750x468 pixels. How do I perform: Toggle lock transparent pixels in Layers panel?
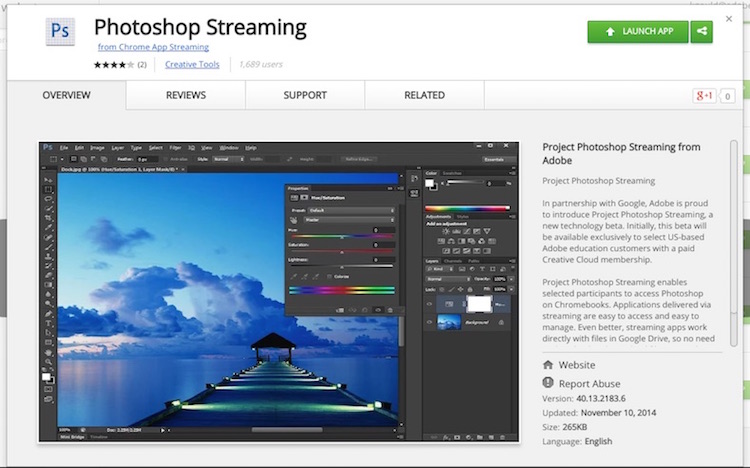tap(441, 290)
